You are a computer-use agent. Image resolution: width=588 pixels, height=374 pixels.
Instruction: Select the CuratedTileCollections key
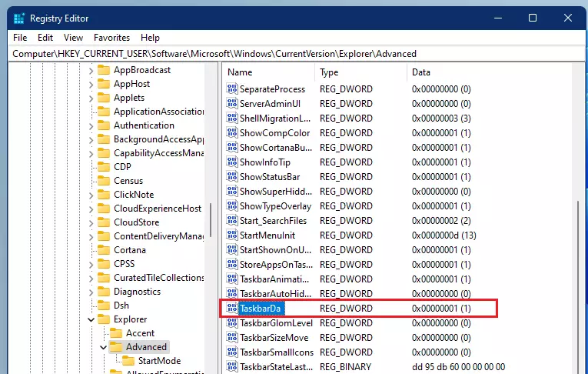pyautogui.click(x=158, y=278)
